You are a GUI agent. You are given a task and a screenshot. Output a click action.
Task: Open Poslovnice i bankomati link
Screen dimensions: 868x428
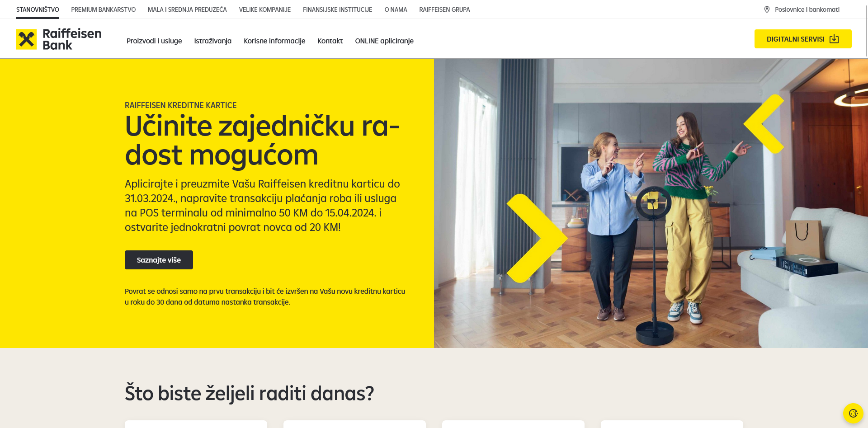tap(807, 9)
